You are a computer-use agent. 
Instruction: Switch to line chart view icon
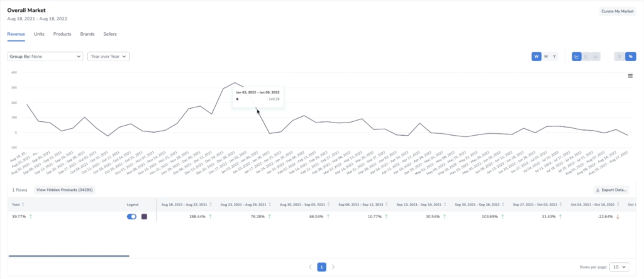577,57
